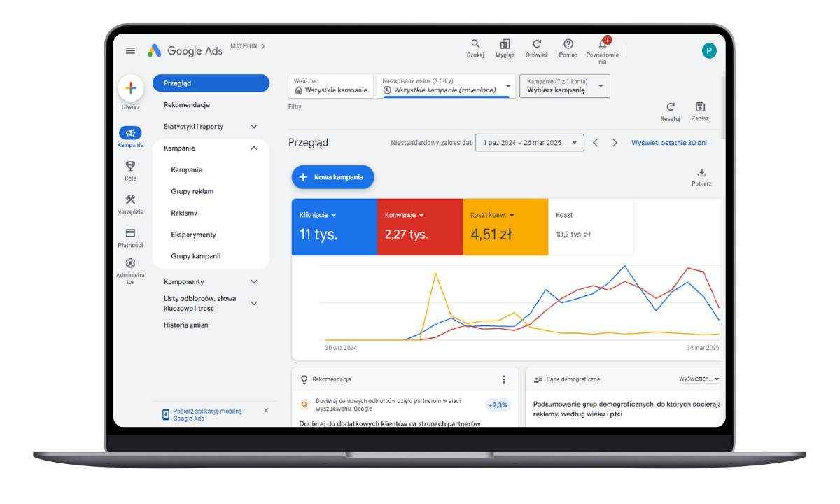Open the hamburger main menu

[x=130, y=50]
